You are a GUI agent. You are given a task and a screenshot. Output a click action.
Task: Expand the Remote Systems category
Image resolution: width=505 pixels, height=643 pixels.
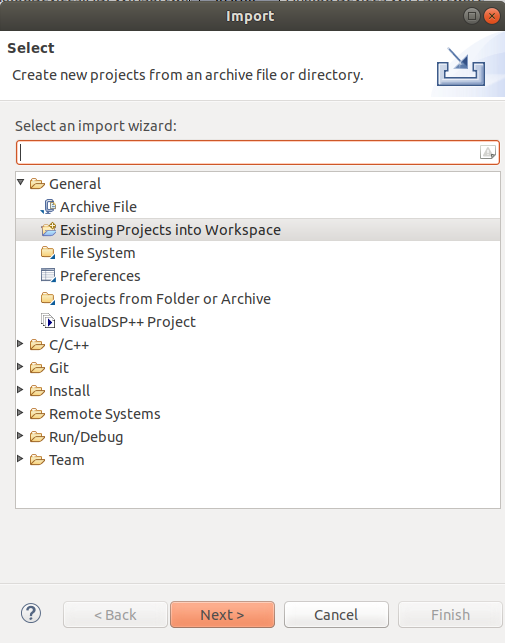(20, 413)
